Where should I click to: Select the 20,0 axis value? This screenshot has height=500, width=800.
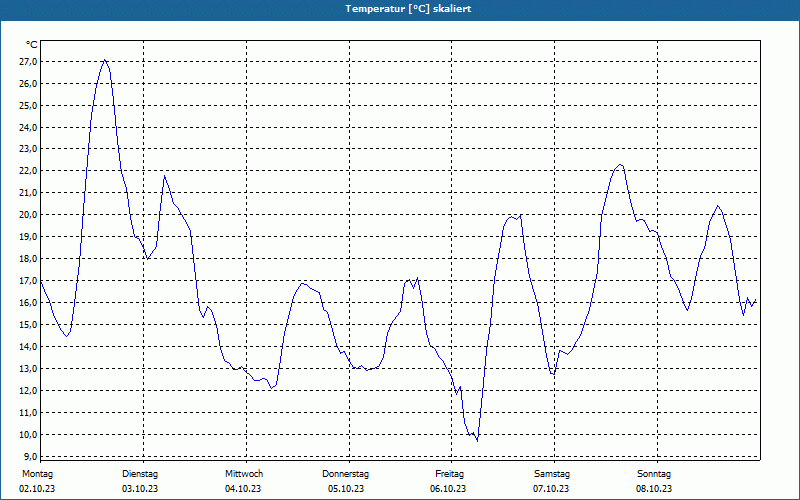[28, 215]
